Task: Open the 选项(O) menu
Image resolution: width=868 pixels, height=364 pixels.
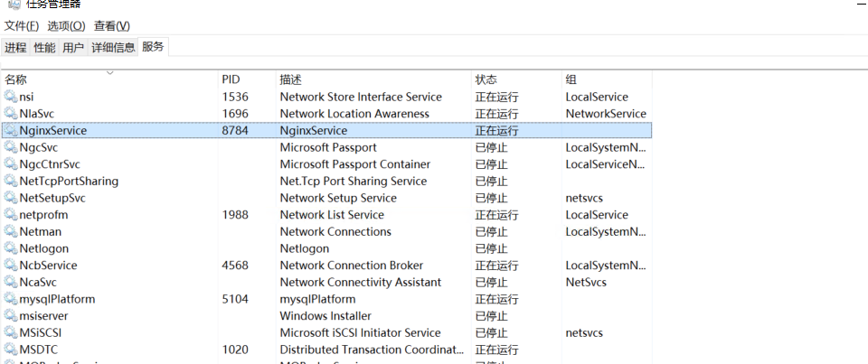Action: 66,26
